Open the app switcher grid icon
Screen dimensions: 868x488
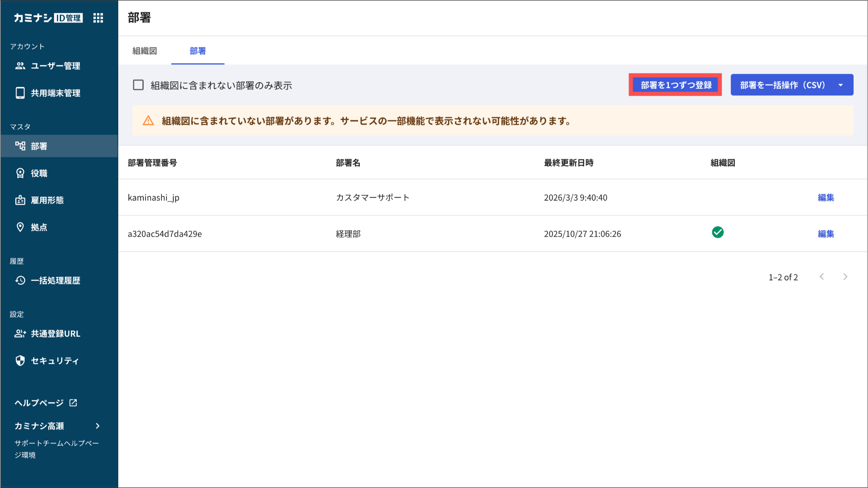98,18
